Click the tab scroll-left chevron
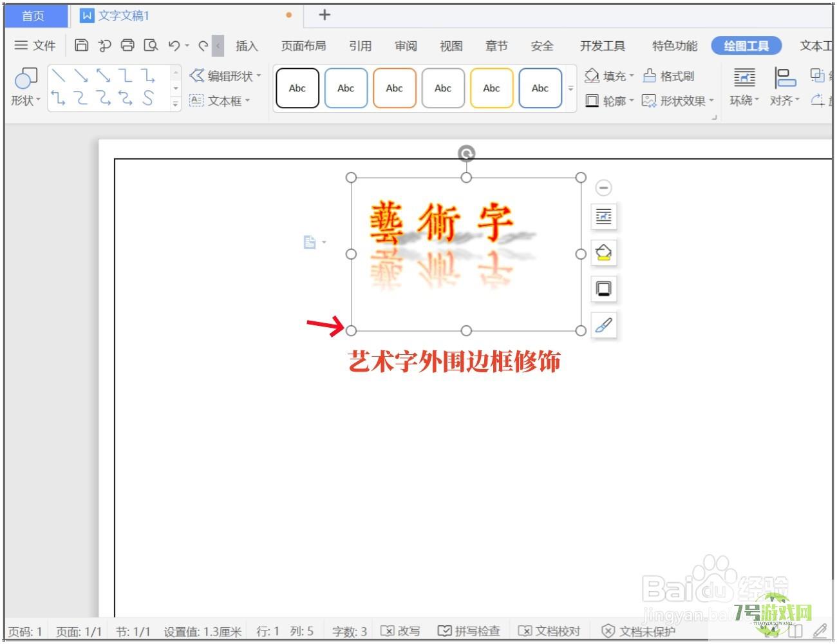The image size is (837, 644). (x=218, y=46)
